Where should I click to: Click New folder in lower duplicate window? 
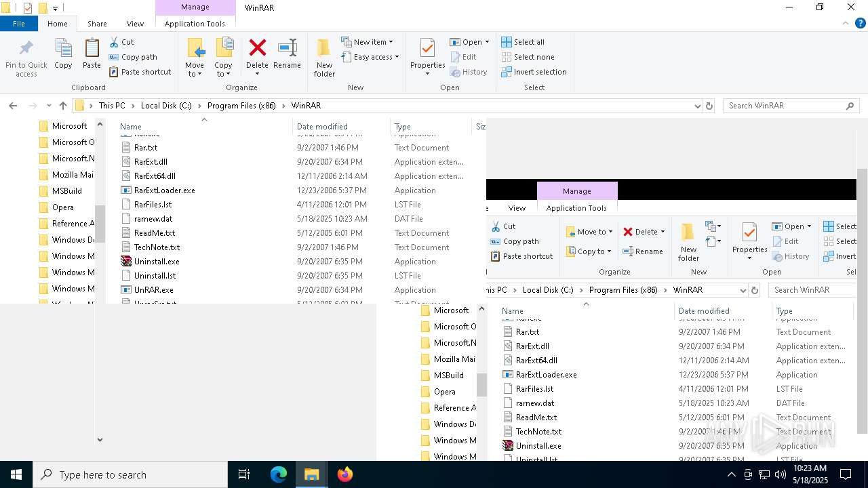pyautogui.click(x=688, y=242)
